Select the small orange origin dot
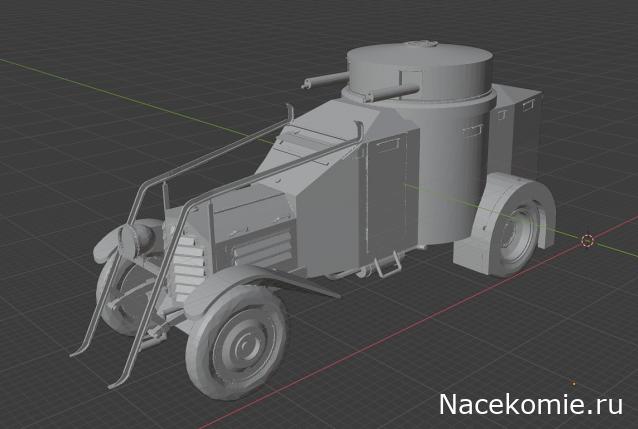This screenshot has height=429, width=638. 573,383
